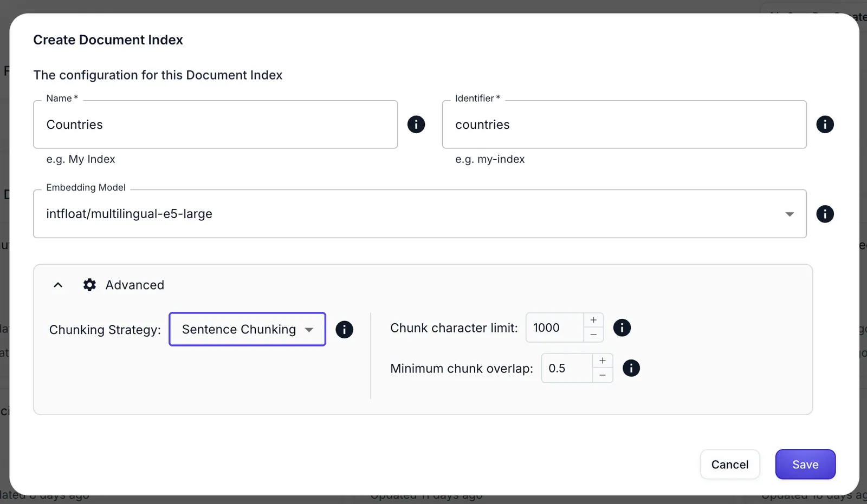Click the 'Minimum chunk overlap:' label
Image resolution: width=867 pixels, height=504 pixels.
click(462, 369)
